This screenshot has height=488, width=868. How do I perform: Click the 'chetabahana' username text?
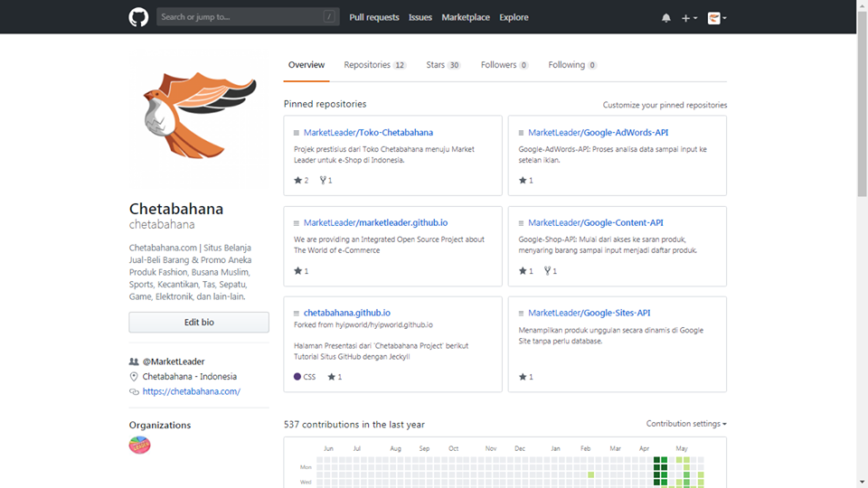(162, 225)
